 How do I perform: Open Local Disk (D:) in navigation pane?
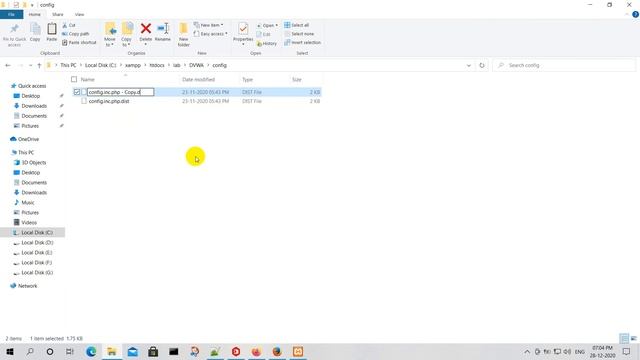(x=33, y=242)
